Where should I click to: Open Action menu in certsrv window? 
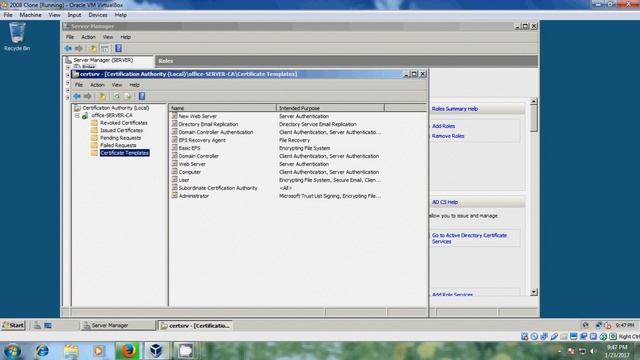(97, 85)
